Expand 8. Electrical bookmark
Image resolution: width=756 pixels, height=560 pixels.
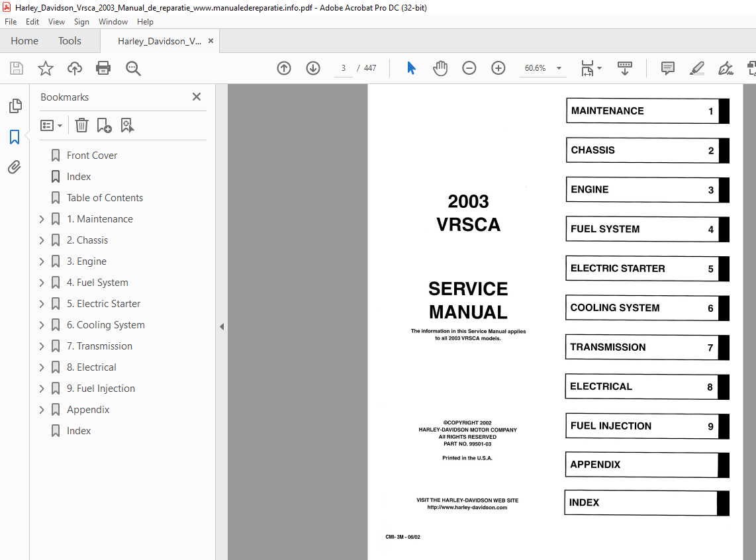coord(42,367)
